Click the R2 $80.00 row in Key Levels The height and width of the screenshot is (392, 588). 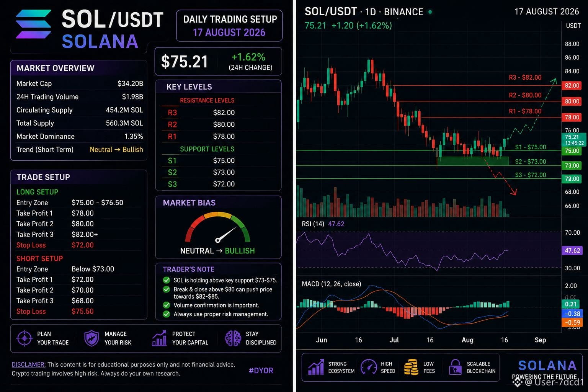[x=218, y=124]
